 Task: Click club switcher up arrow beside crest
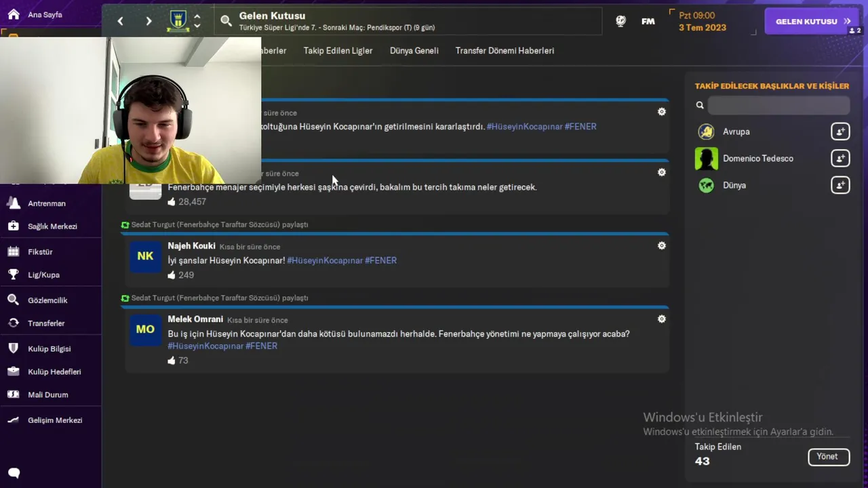[x=197, y=16]
